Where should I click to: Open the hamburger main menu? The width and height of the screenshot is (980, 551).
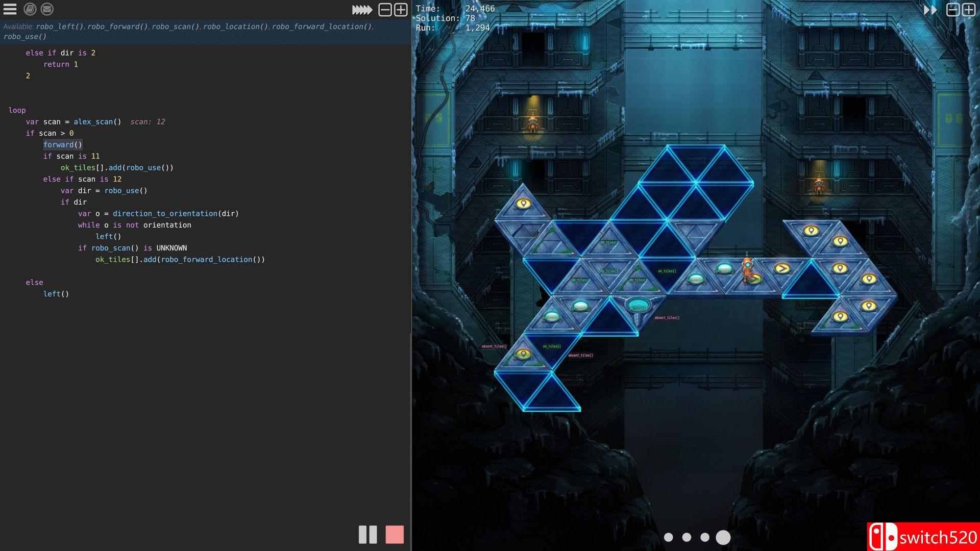click(9, 9)
